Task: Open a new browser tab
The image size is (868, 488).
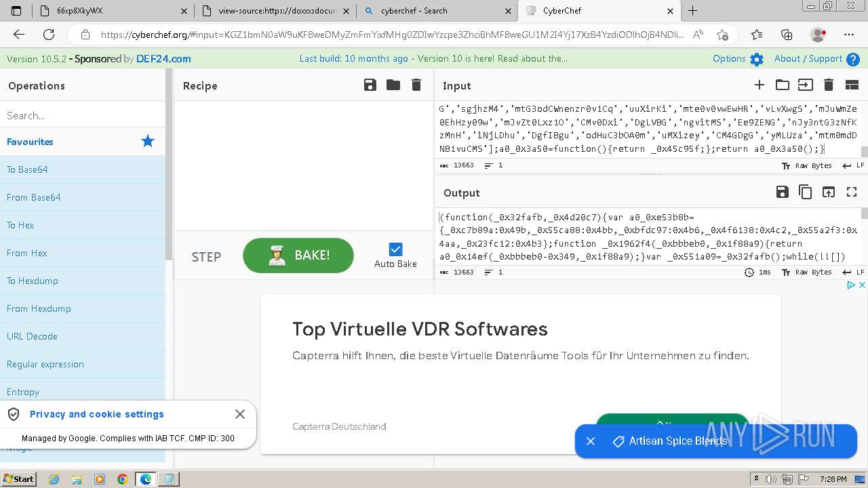Action: point(692,11)
